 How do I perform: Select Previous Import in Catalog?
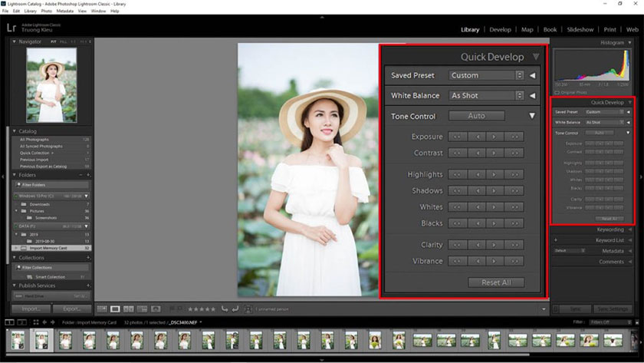52,160
